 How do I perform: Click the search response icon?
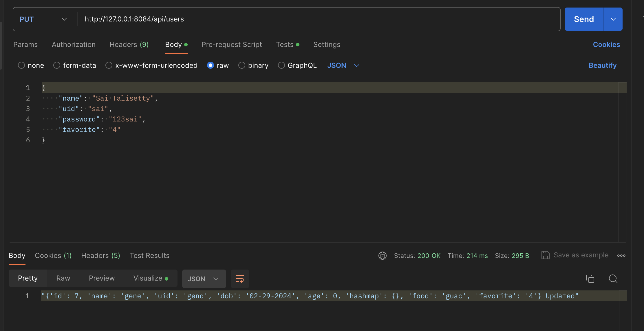pos(613,279)
